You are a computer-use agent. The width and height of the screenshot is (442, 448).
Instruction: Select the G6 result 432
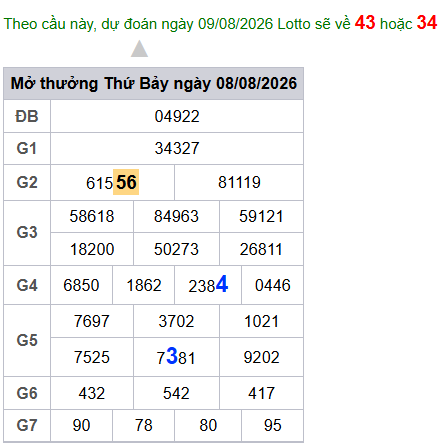tap(92, 393)
